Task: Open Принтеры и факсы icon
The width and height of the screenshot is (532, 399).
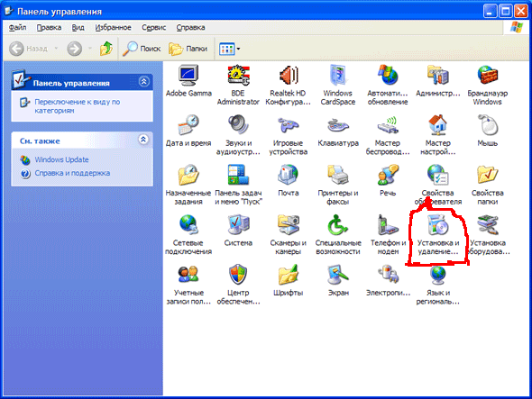Action: [x=338, y=176]
